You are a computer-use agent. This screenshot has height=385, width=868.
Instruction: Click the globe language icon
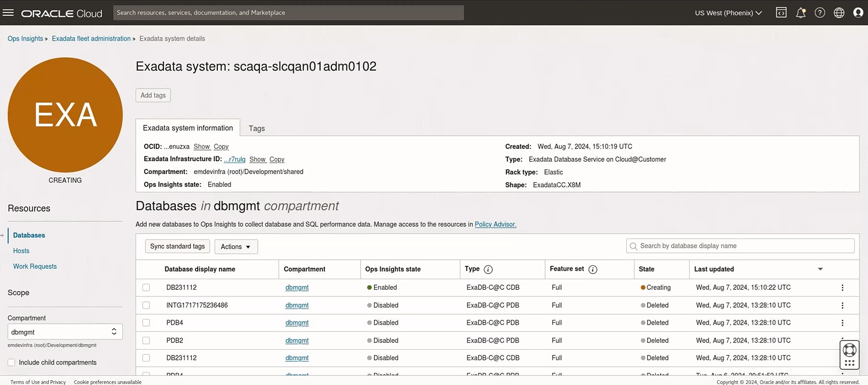(839, 13)
